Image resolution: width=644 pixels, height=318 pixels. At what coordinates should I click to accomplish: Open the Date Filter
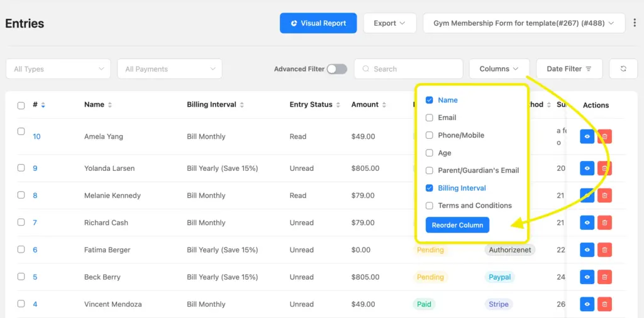click(x=569, y=69)
